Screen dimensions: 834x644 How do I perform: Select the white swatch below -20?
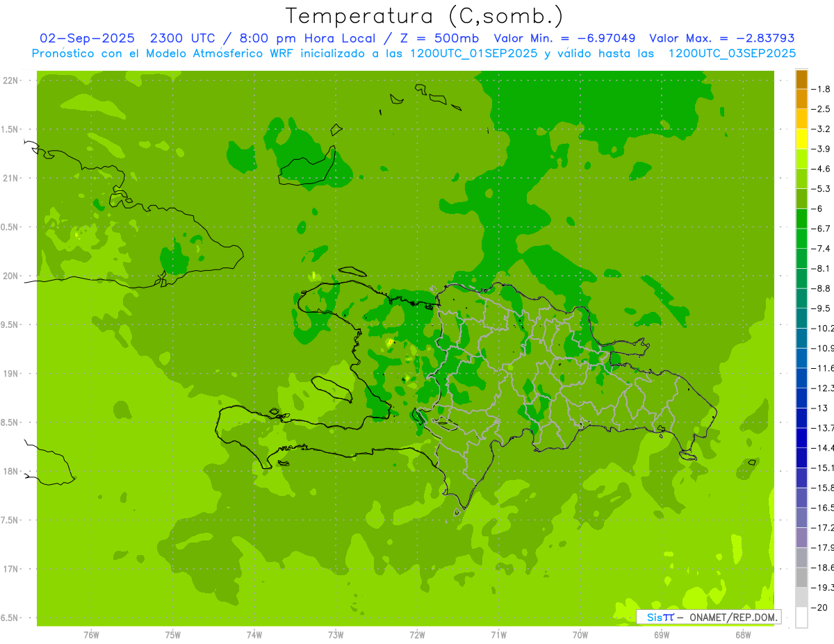coord(801,618)
